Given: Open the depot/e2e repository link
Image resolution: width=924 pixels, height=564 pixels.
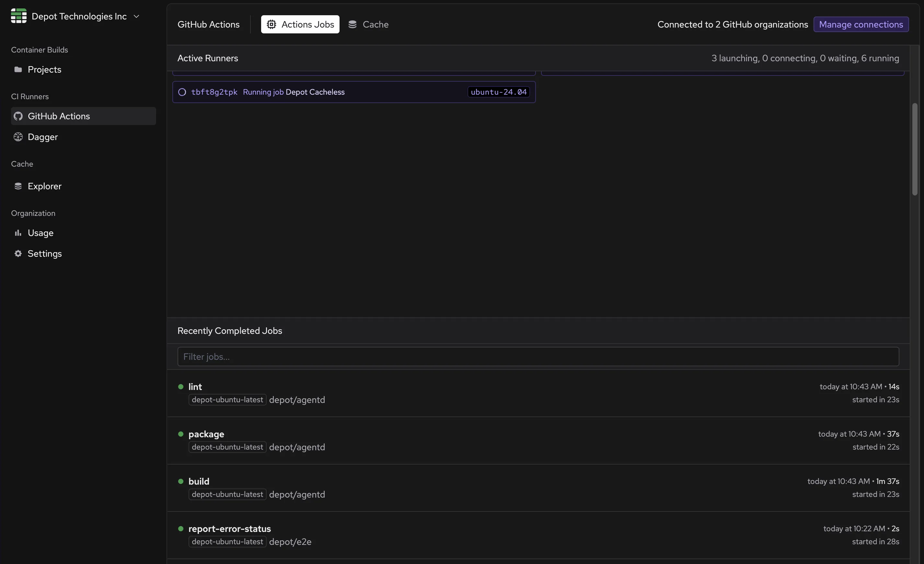Looking at the screenshot, I should click(x=290, y=542).
